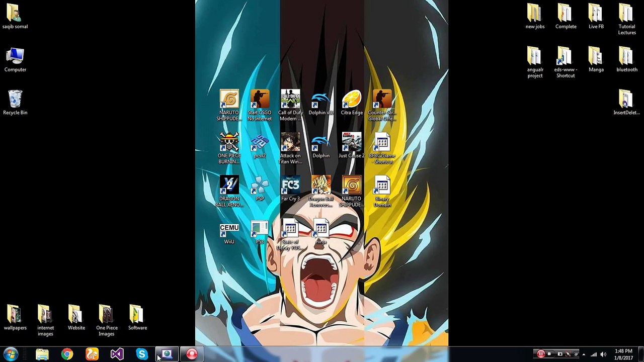This screenshot has height=362, width=644.
Task: Select the Start CSGO No Internet shortcut
Action: tap(260, 106)
